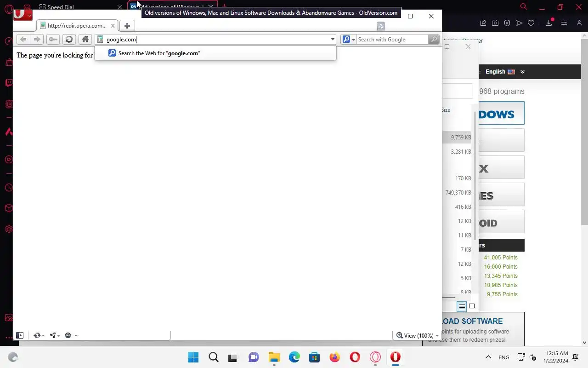Focus the Search with Google field
This screenshot has width=588, height=368.
[x=392, y=40]
